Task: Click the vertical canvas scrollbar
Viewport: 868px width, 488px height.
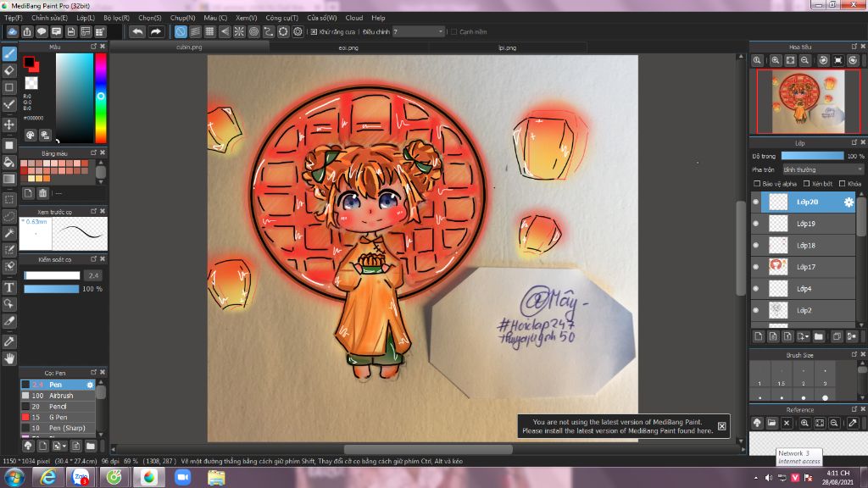Action: [x=741, y=248]
